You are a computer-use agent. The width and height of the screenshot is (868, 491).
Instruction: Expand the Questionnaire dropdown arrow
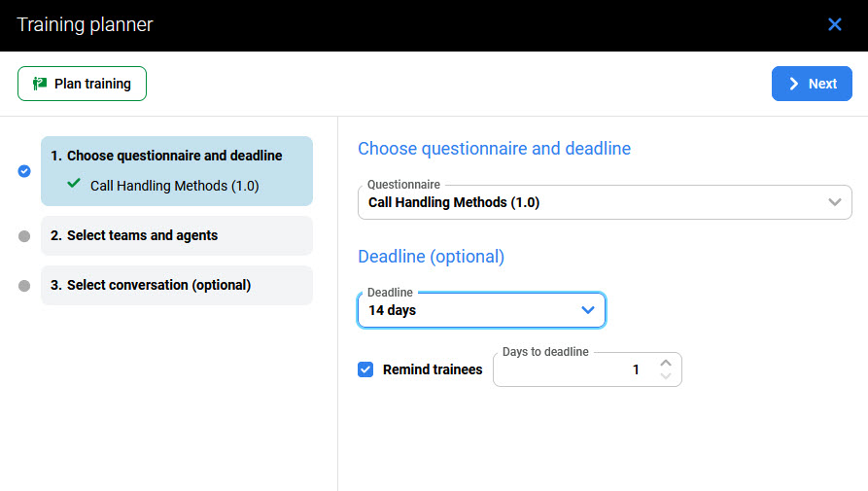(x=834, y=202)
